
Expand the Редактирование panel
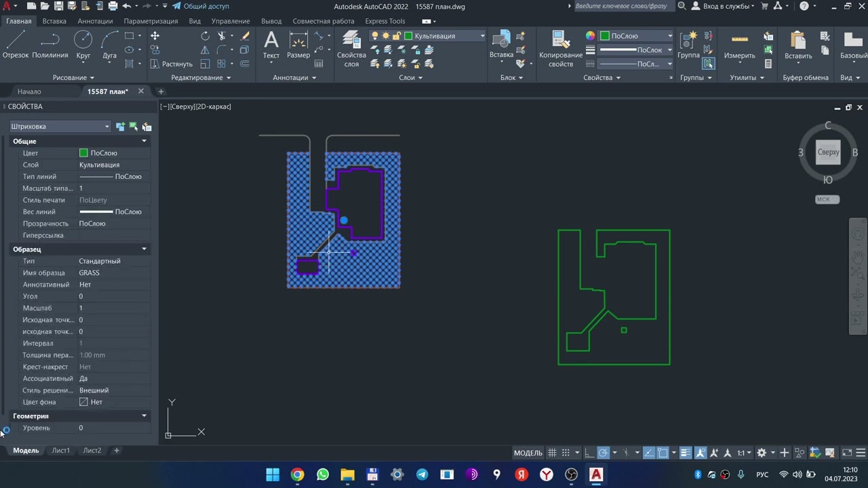pos(201,78)
